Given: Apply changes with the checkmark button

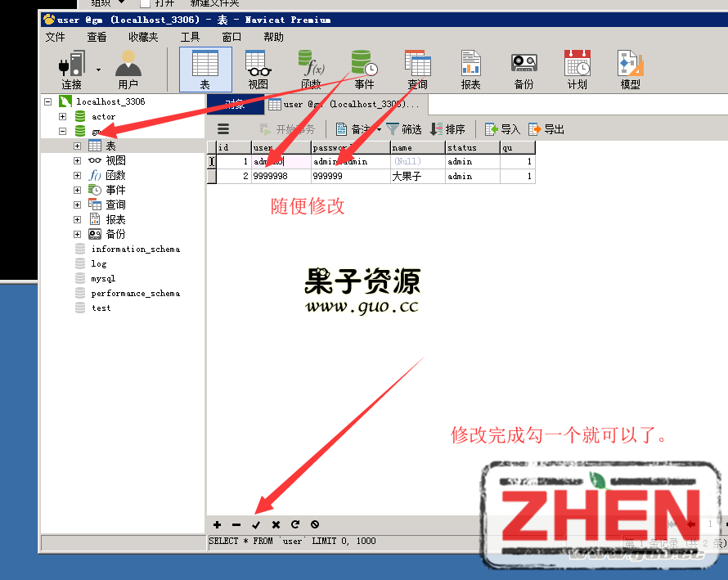Looking at the screenshot, I should click(x=256, y=524).
